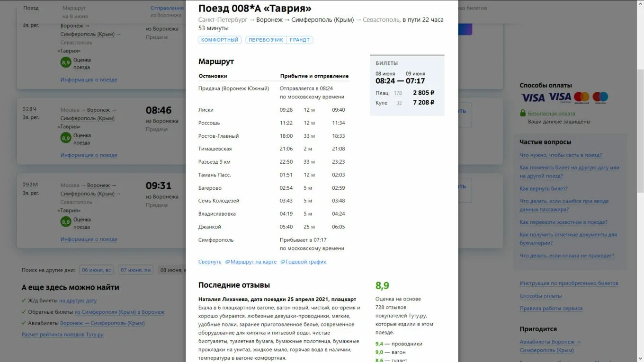The width and height of the screenshot is (644, 362).
Task: Click departure time 08:46 of train 028Ч
Action: 159,110
